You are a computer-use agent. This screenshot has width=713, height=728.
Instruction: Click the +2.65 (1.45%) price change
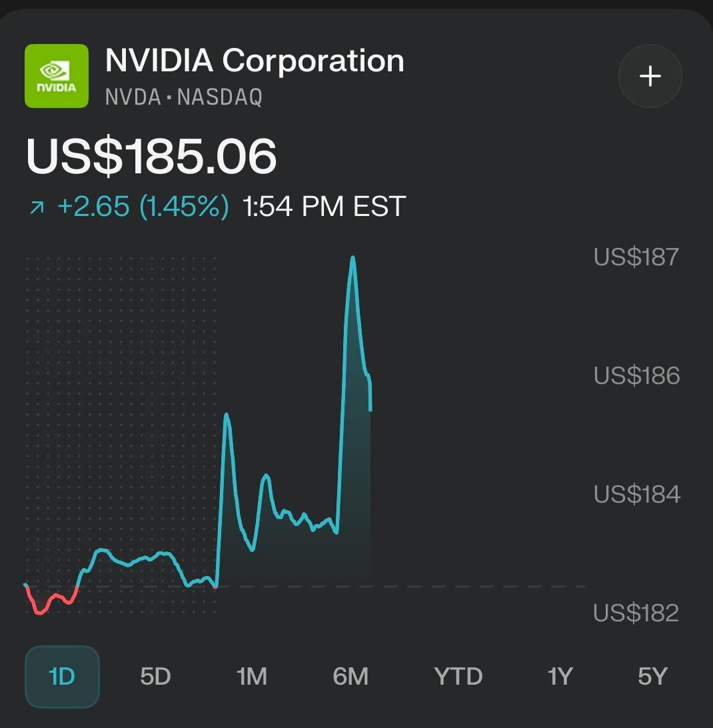(x=143, y=207)
